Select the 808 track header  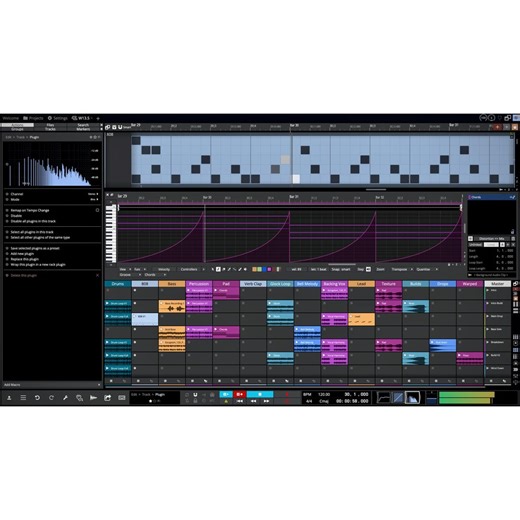(x=145, y=284)
